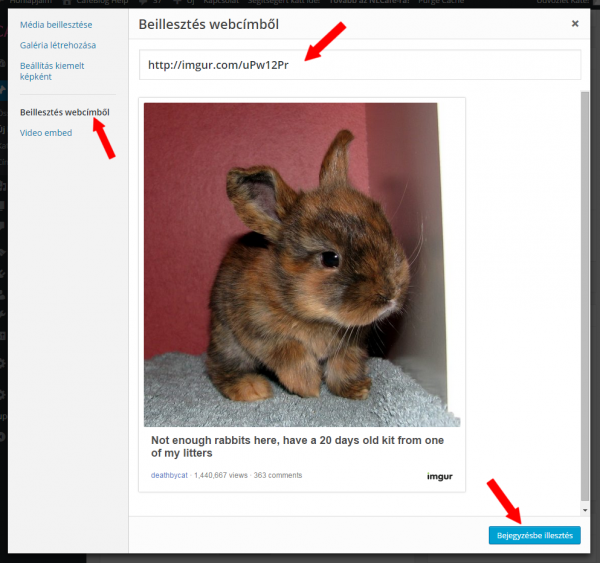Click the 'Beillesztés webcímből' dialog heading

pos(209,24)
